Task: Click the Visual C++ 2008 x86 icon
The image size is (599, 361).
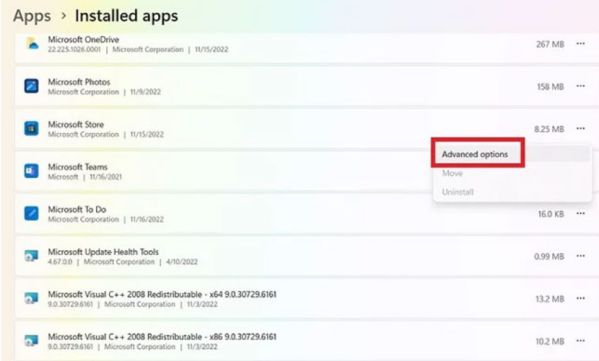Action: tap(31, 341)
